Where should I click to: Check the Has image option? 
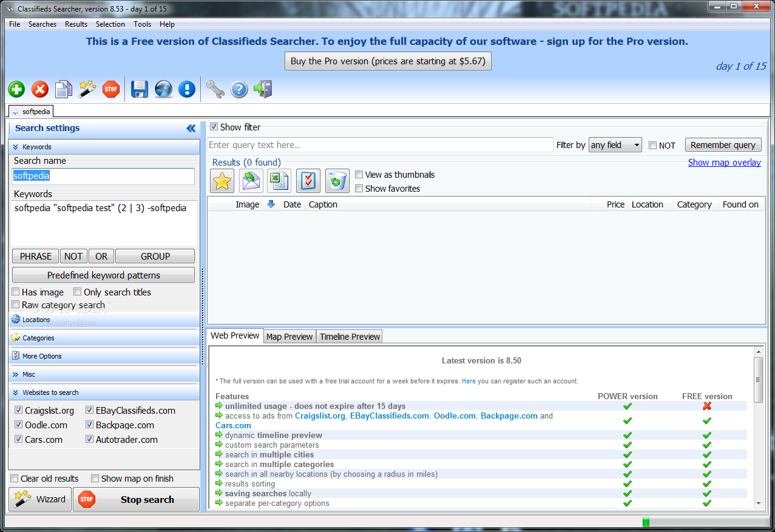pos(16,292)
